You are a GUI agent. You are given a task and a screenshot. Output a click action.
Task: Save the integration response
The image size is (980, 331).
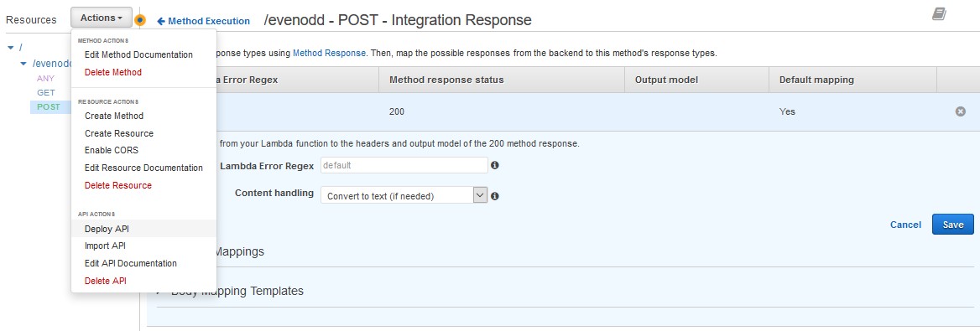coord(952,225)
